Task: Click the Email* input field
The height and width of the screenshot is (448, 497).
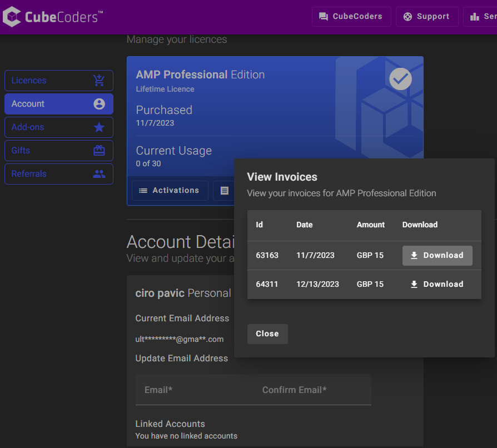Action: [195, 390]
